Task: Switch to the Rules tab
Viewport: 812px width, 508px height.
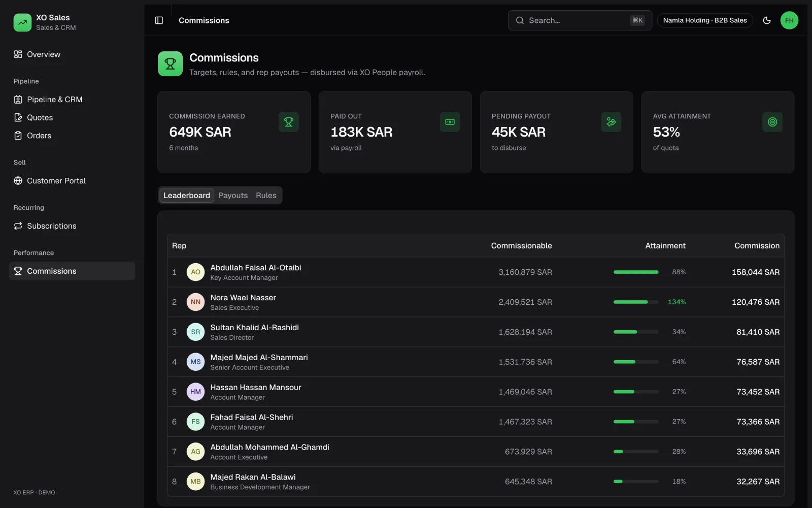Action: tap(266, 196)
